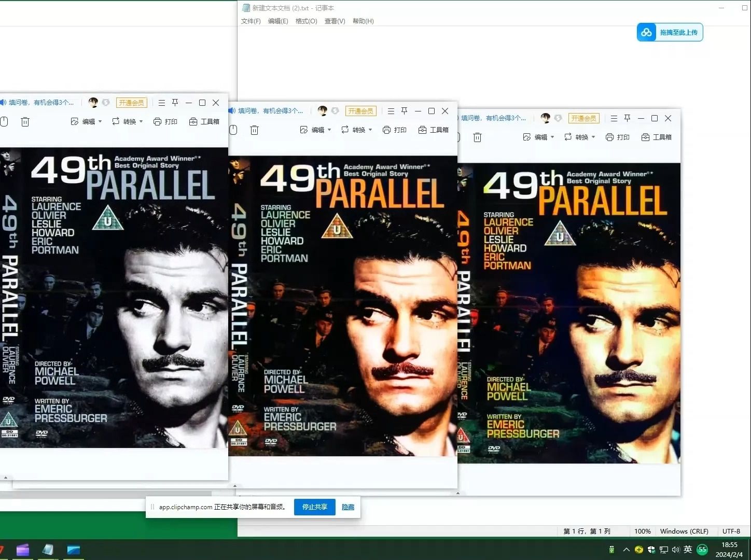751x560 pixels.
Task: Click 拖拽至此上传 cloud upload button
Action: point(670,32)
